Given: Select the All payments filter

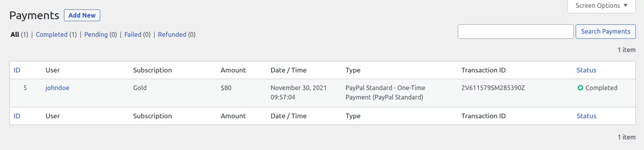Looking at the screenshot, I should click(15, 34).
